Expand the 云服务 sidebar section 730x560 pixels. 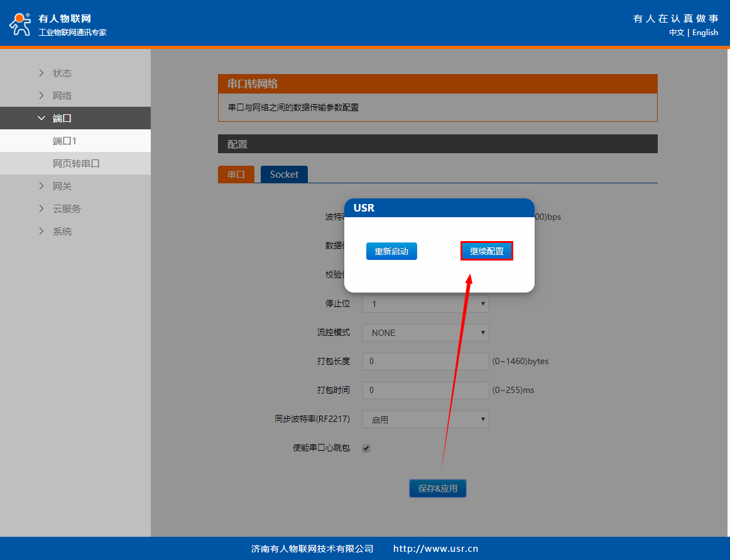pyautogui.click(x=66, y=208)
